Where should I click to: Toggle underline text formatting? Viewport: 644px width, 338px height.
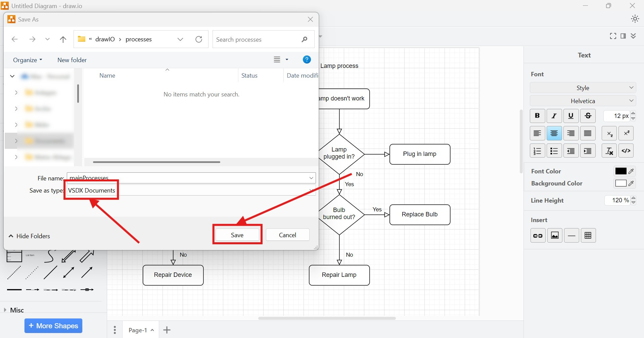pyautogui.click(x=571, y=116)
